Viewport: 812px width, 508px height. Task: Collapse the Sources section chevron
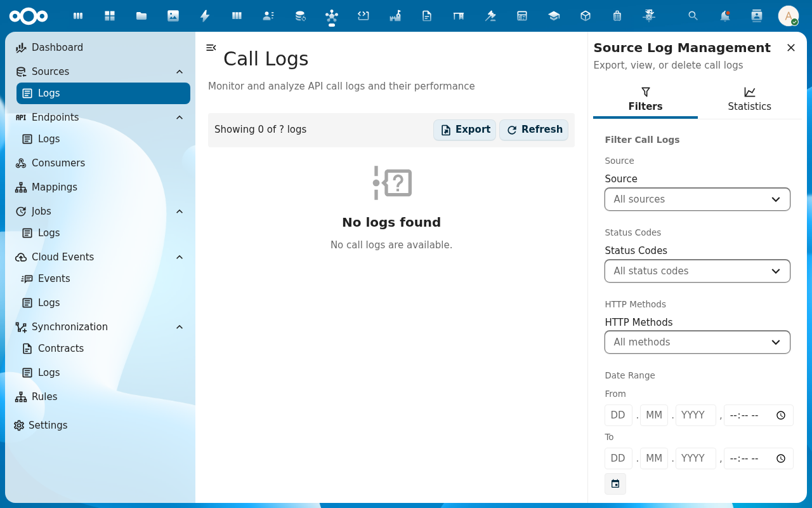[x=180, y=72]
